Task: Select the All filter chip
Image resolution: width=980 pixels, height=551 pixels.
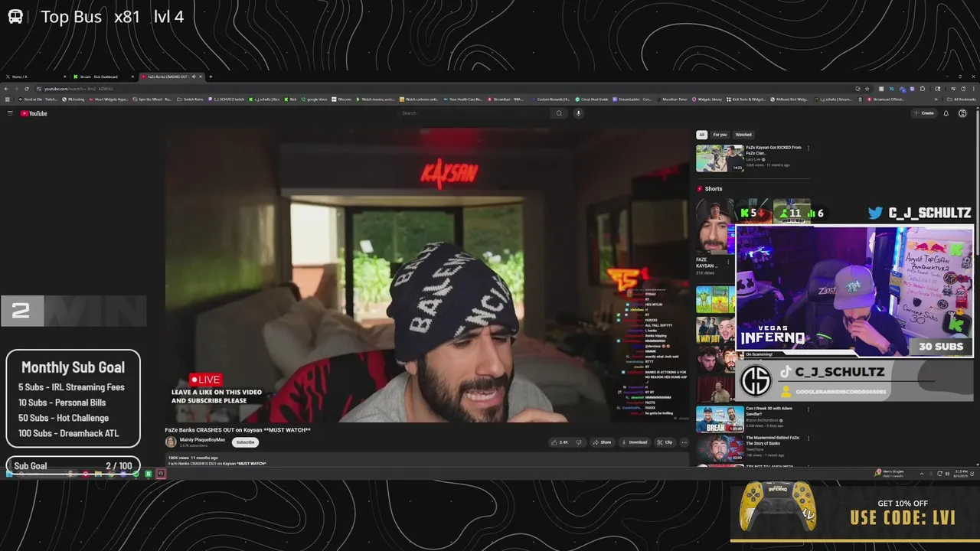Action: pyautogui.click(x=701, y=135)
